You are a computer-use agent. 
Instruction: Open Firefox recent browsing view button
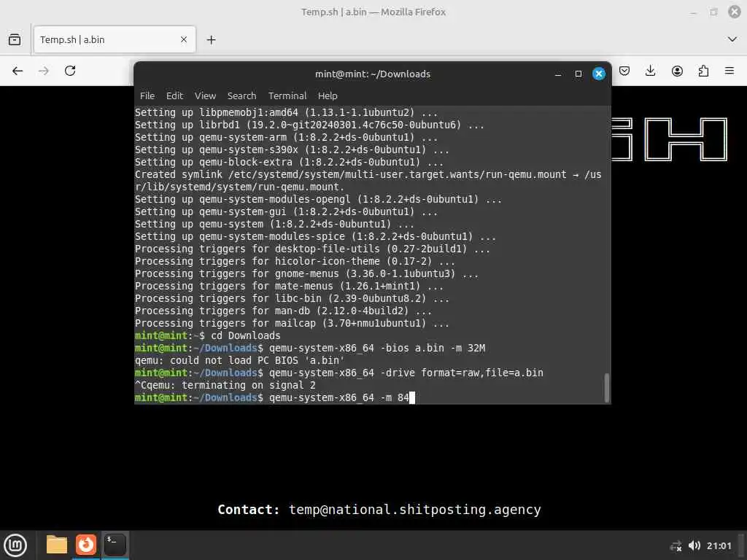(15, 39)
